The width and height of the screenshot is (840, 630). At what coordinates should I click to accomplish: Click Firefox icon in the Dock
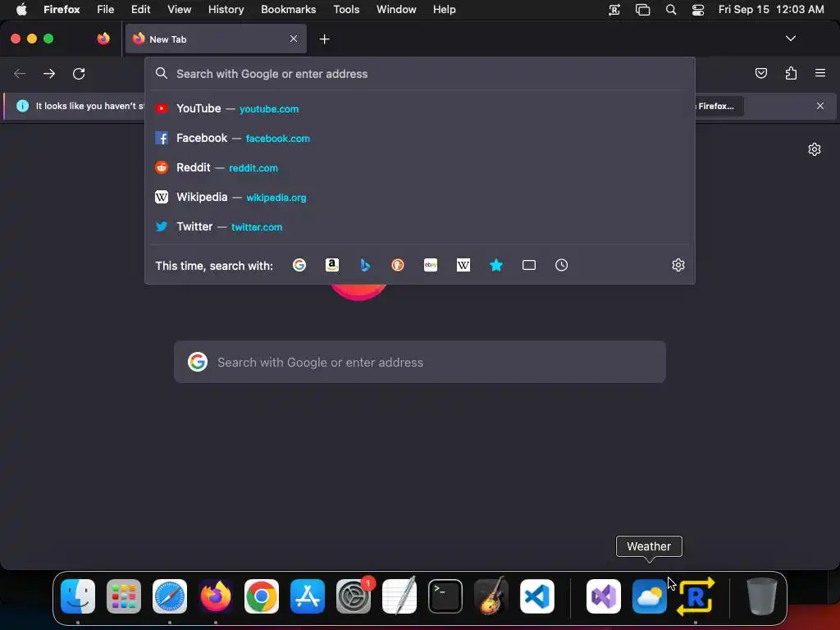pyautogui.click(x=216, y=596)
